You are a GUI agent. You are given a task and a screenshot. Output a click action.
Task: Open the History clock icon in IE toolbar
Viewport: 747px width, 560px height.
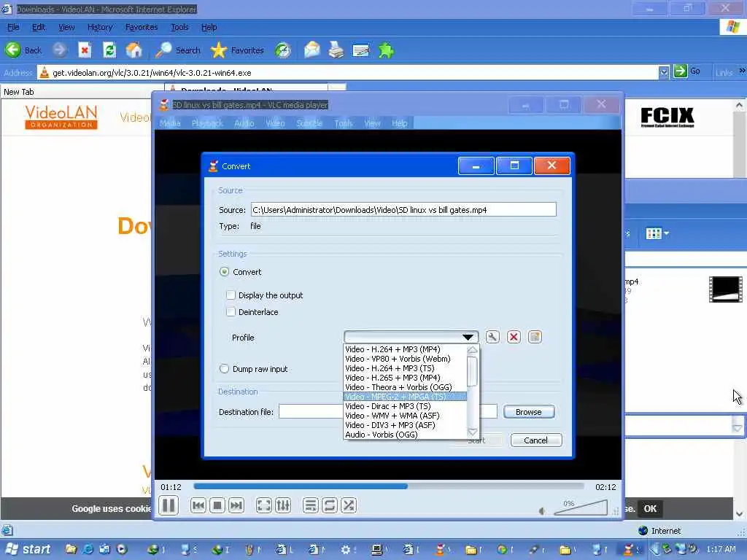tap(283, 50)
